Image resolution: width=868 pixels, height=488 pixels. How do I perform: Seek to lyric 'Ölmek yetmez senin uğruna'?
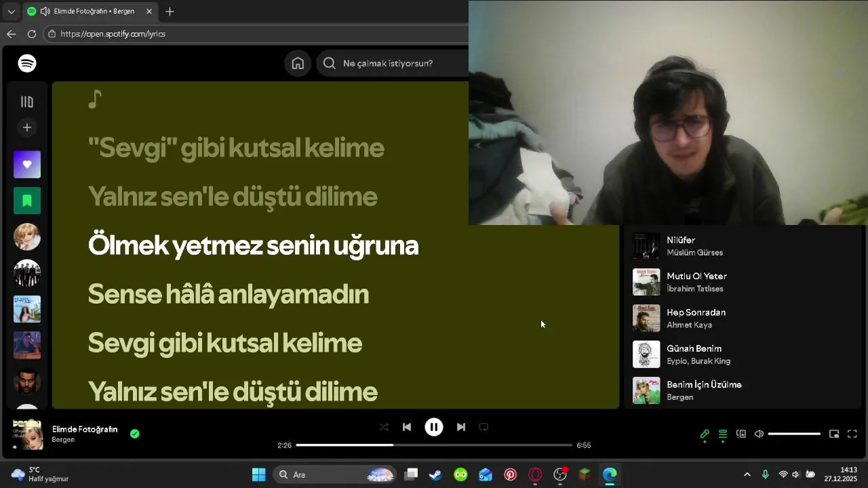[253, 245]
